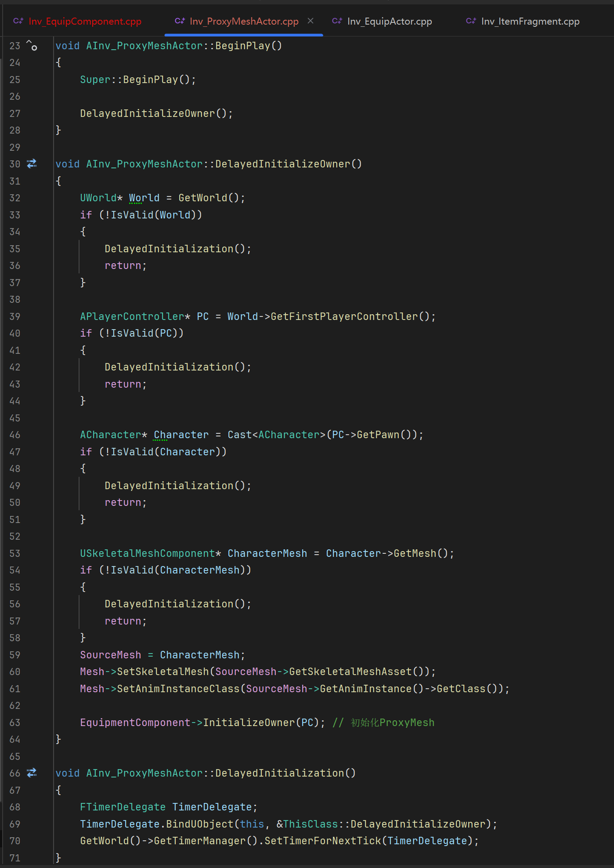Click the declaration navigation icon on line 30
Viewport: 614px width, 868px height.
tap(32, 164)
